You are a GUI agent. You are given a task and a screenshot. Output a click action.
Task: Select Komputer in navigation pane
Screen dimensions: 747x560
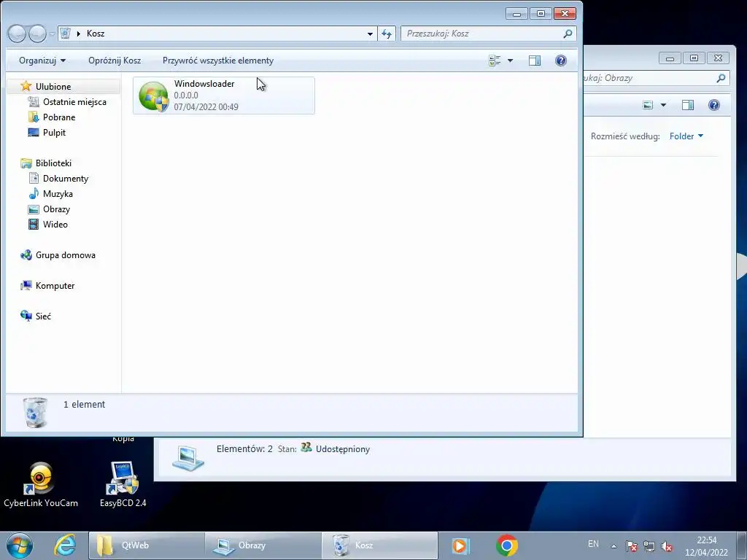(x=55, y=285)
